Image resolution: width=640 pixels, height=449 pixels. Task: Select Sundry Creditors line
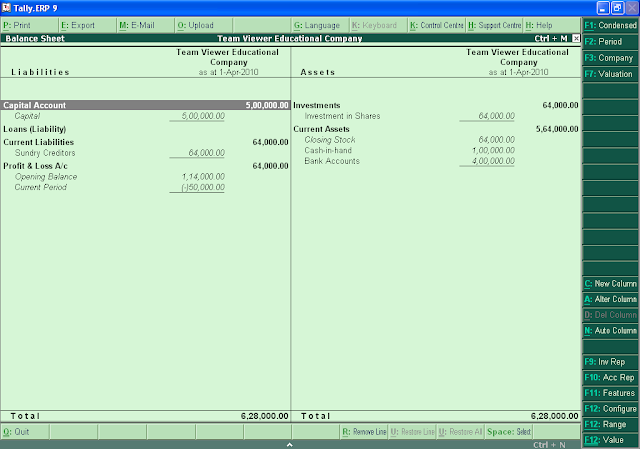coord(45,153)
